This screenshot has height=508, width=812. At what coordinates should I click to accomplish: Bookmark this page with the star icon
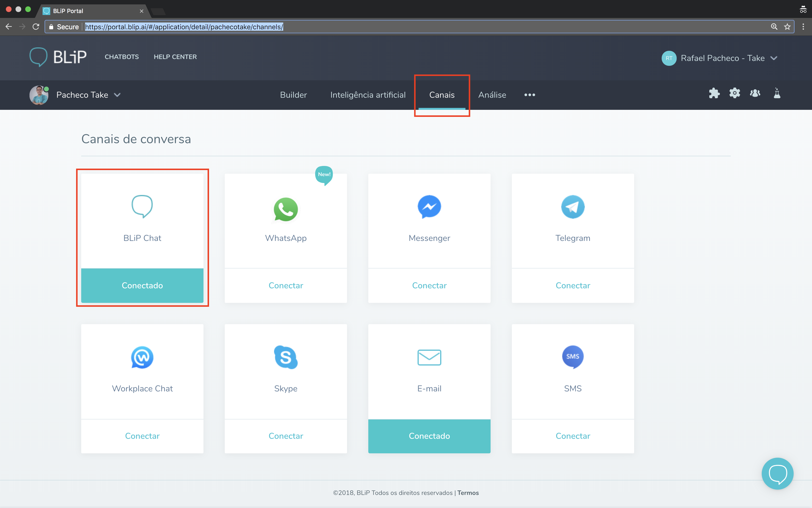(787, 27)
